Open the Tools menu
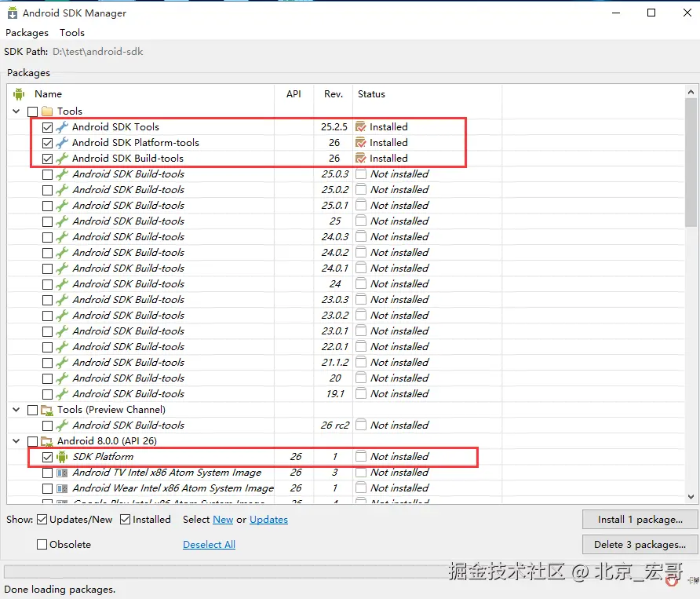 pos(72,33)
